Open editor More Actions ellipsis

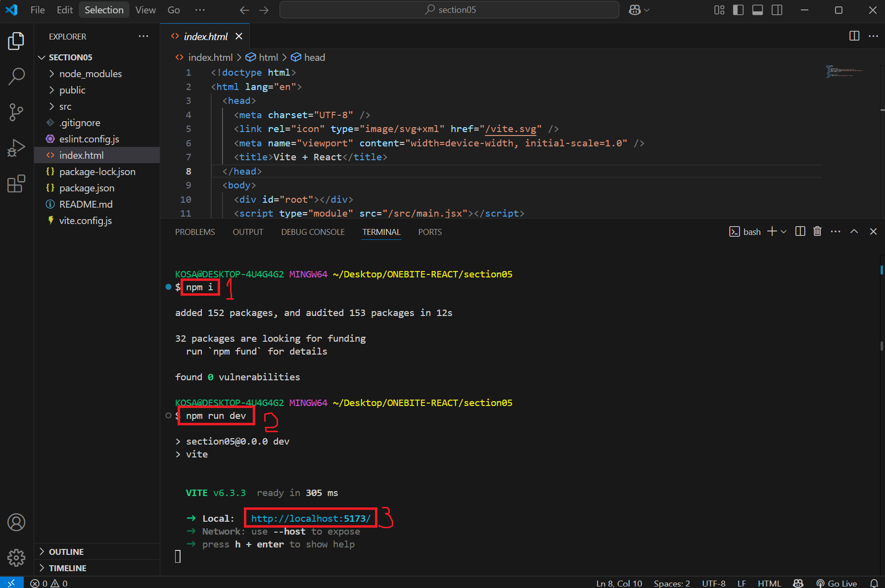pyautogui.click(x=873, y=36)
